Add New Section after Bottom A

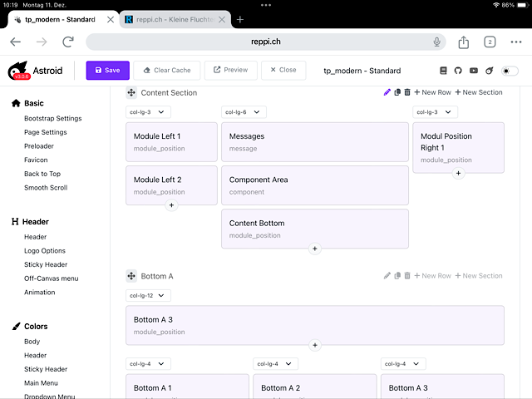click(479, 276)
